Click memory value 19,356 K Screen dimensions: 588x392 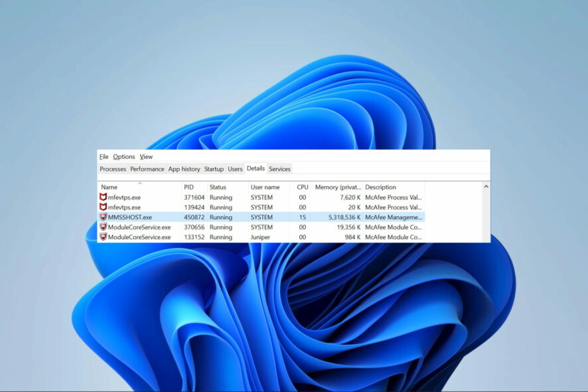(x=348, y=227)
